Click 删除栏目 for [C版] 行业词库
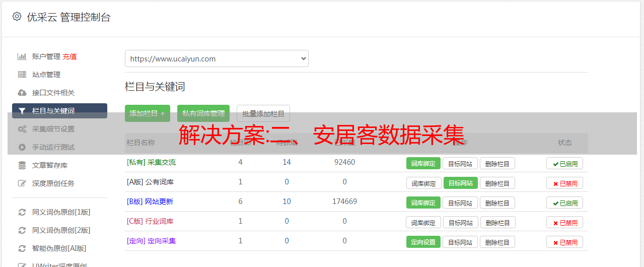Image resolution: width=644 pixels, height=267 pixels. [498, 222]
